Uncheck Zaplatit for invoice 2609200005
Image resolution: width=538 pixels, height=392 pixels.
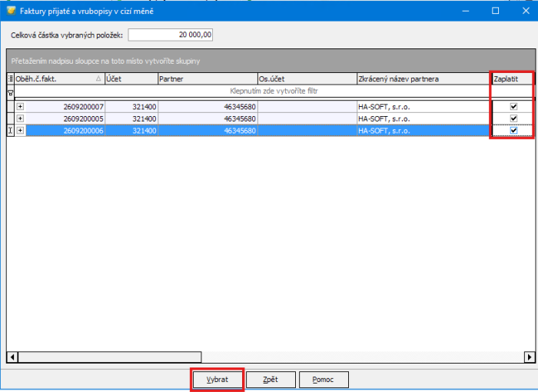tap(513, 118)
